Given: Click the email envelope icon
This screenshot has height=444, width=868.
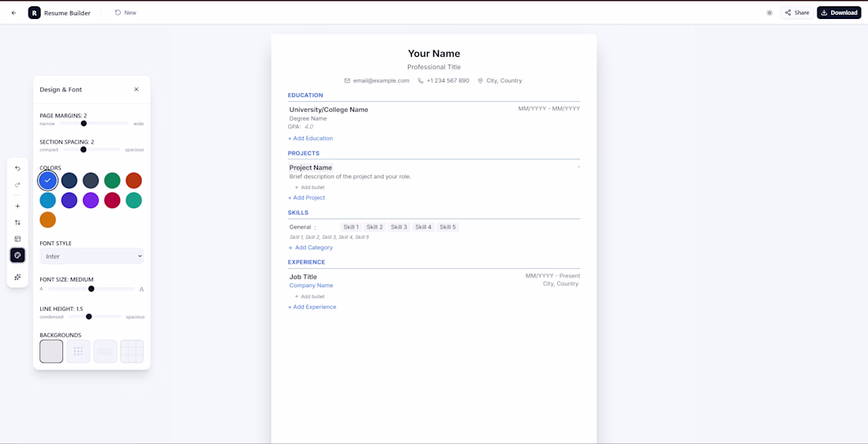Looking at the screenshot, I should point(347,80).
